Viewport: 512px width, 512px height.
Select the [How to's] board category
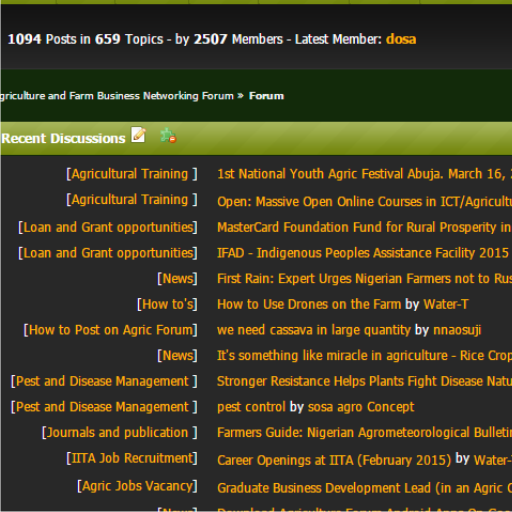167,304
